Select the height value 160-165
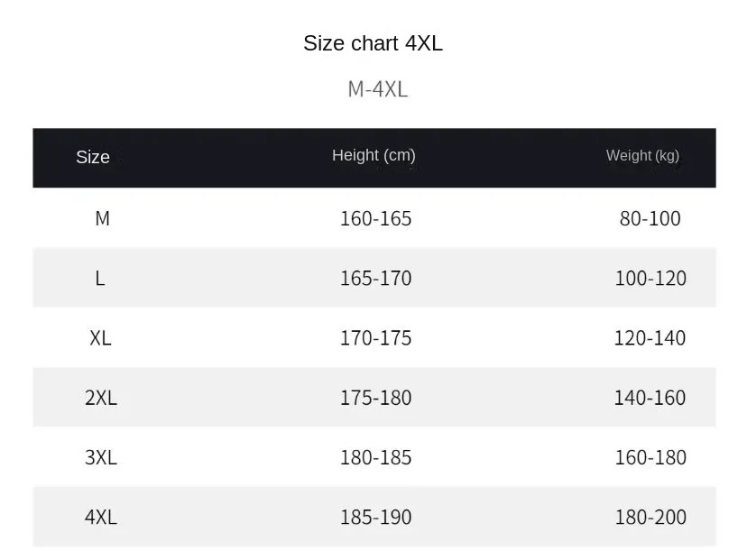Screen dimensions: 747x560 coord(375,218)
